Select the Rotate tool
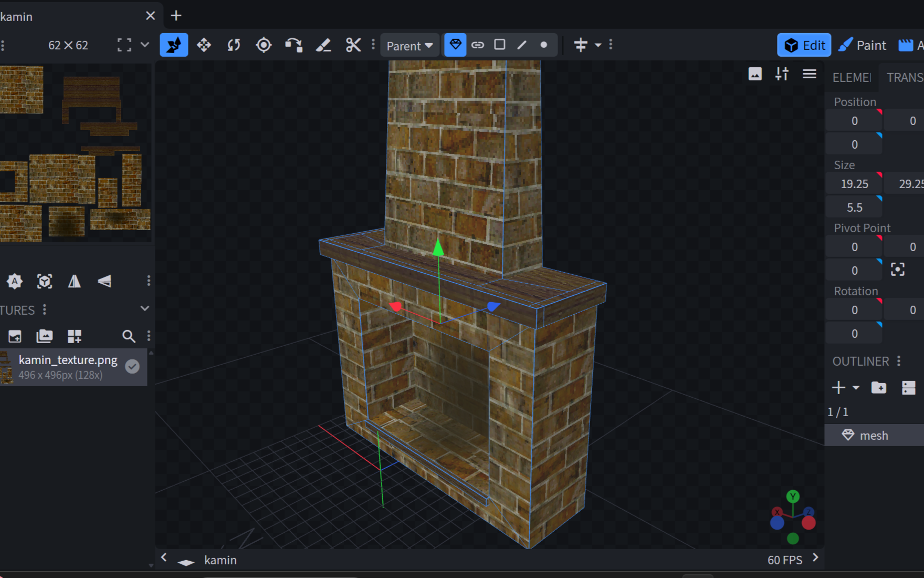 234,45
